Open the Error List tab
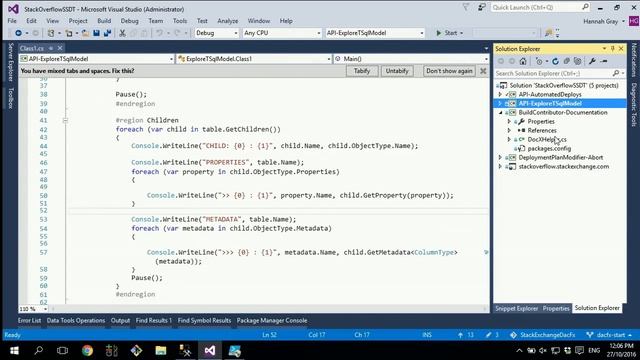 [29, 321]
